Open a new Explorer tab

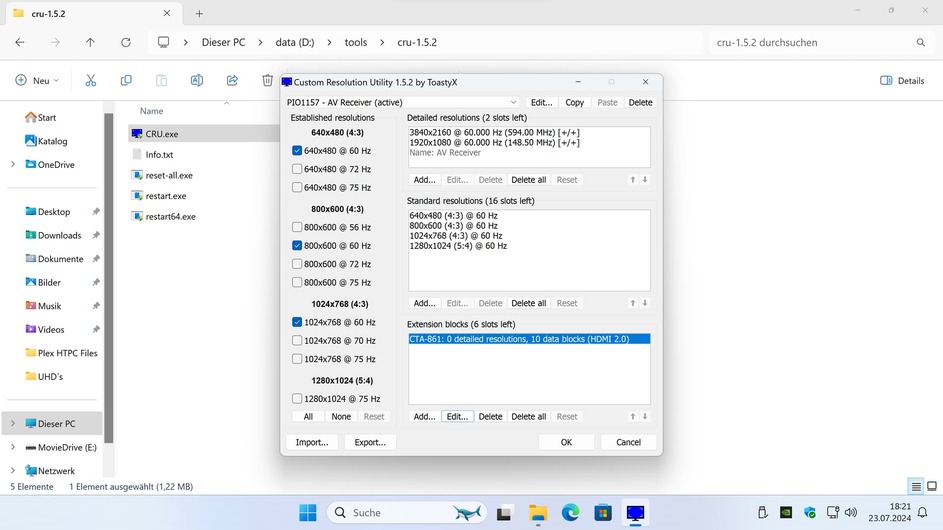click(199, 13)
